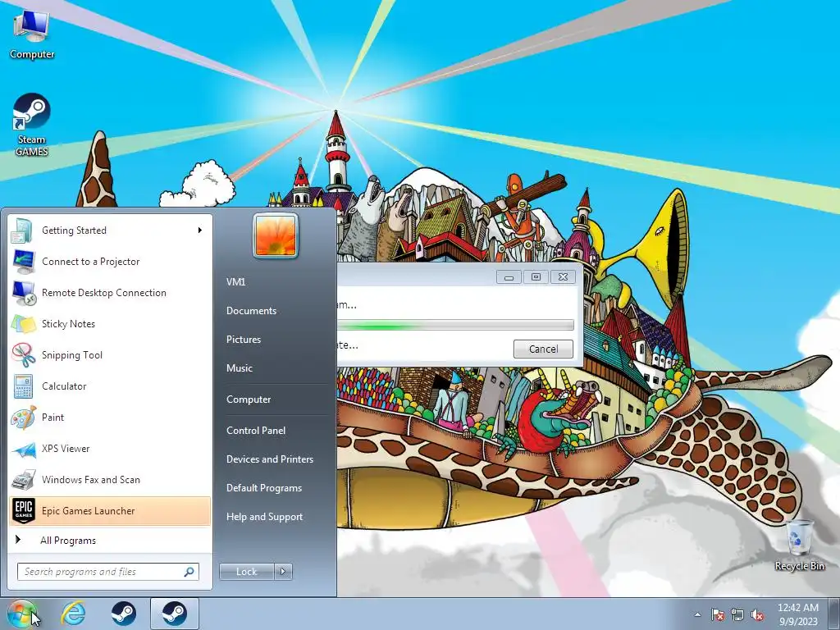Click the first Steam taskbar icon
The image size is (840, 630).
coord(123,614)
